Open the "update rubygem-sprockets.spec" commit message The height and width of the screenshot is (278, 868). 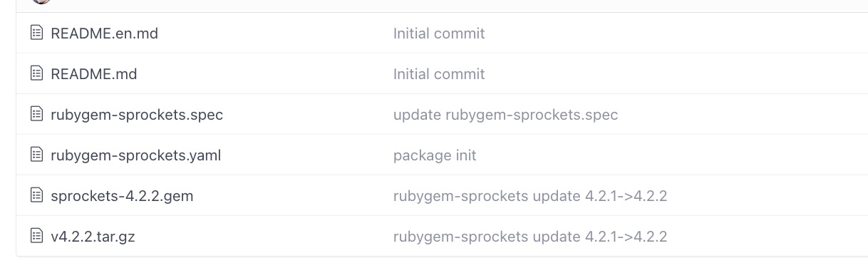coord(505,115)
